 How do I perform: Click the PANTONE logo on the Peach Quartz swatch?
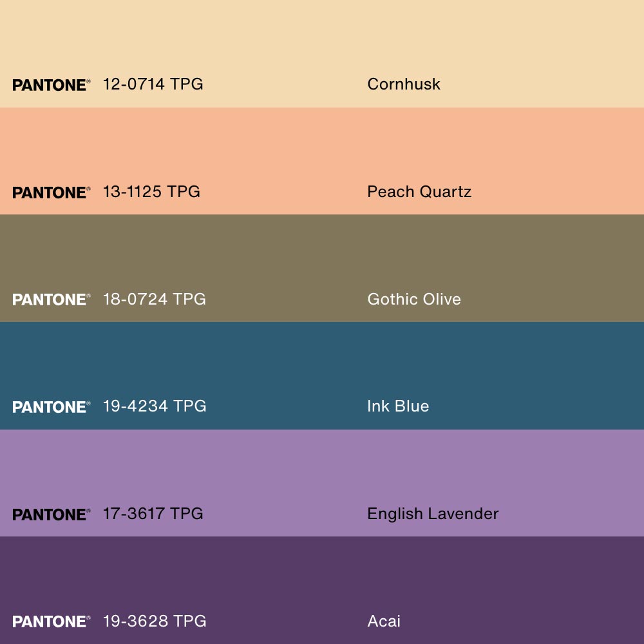coord(51,193)
